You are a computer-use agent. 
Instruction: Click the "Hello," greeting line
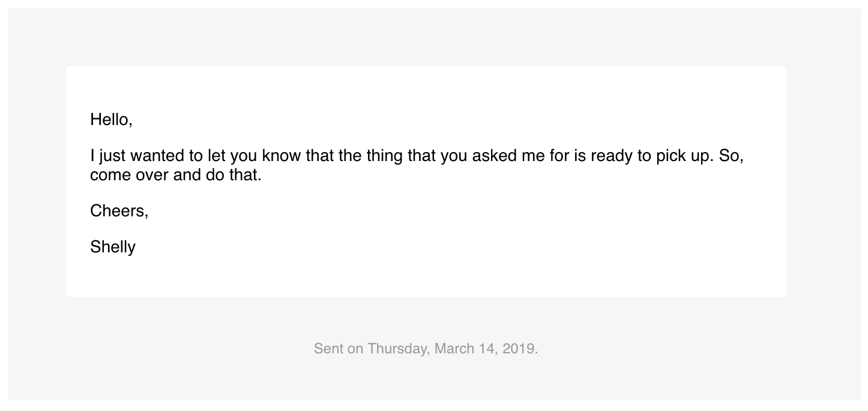111,120
